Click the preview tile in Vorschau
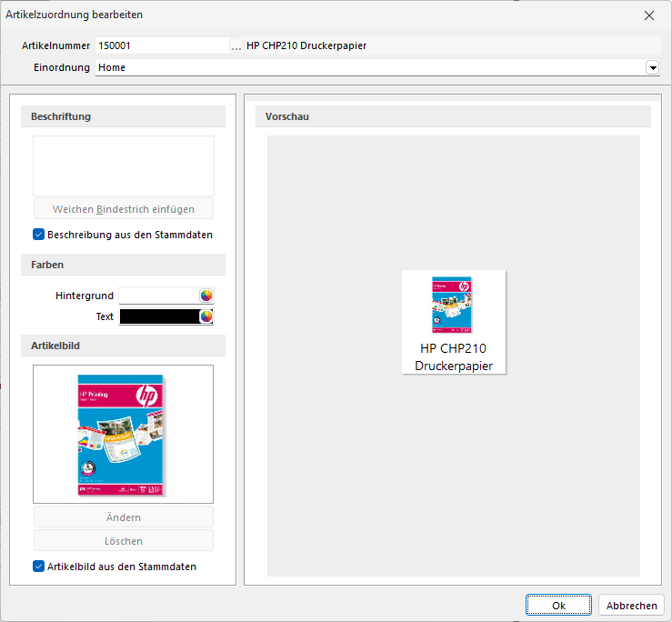 pos(454,322)
